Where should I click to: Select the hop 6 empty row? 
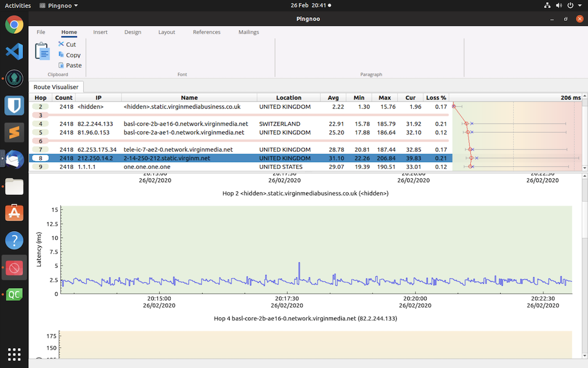click(x=241, y=141)
